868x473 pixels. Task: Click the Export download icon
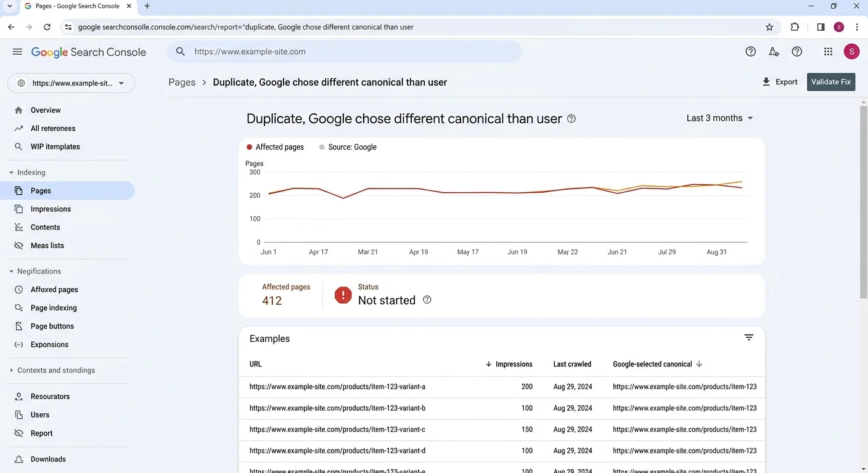766,82
